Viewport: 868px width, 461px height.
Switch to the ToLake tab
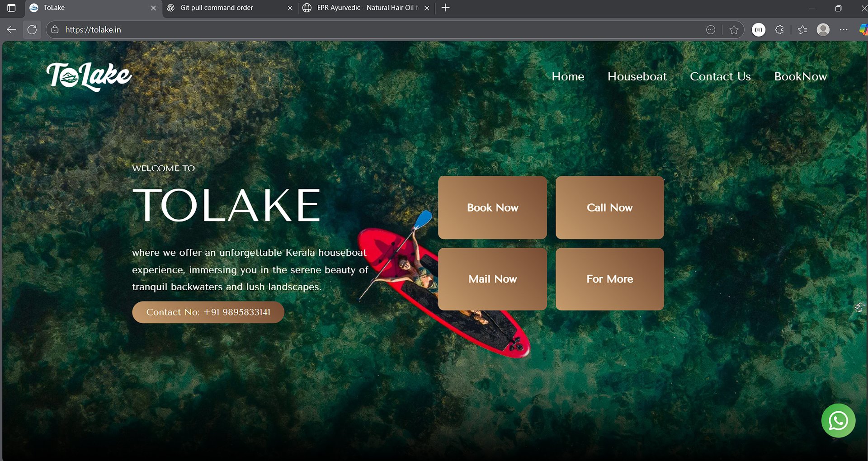click(93, 8)
